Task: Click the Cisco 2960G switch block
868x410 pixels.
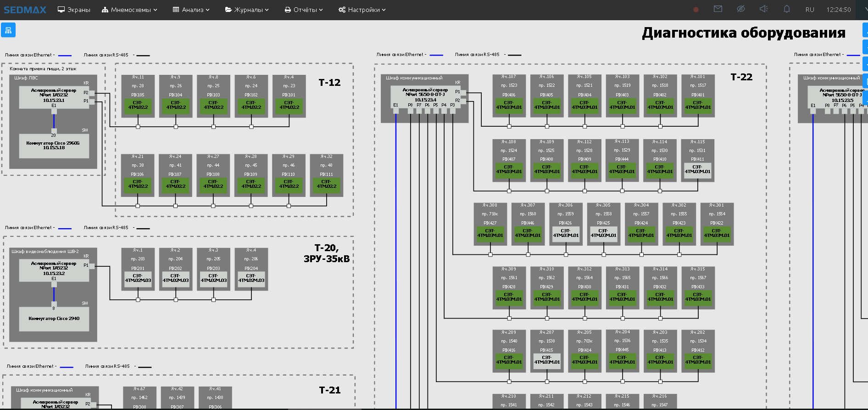Action: [x=54, y=146]
